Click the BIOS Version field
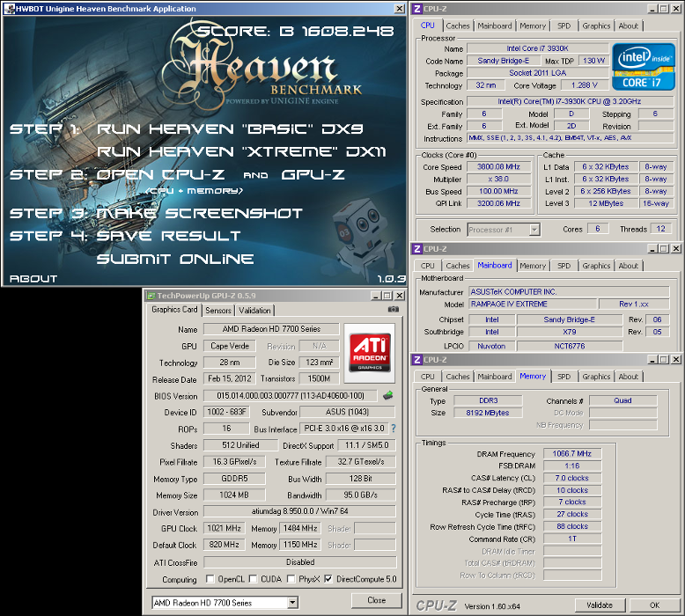 point(290,396)
